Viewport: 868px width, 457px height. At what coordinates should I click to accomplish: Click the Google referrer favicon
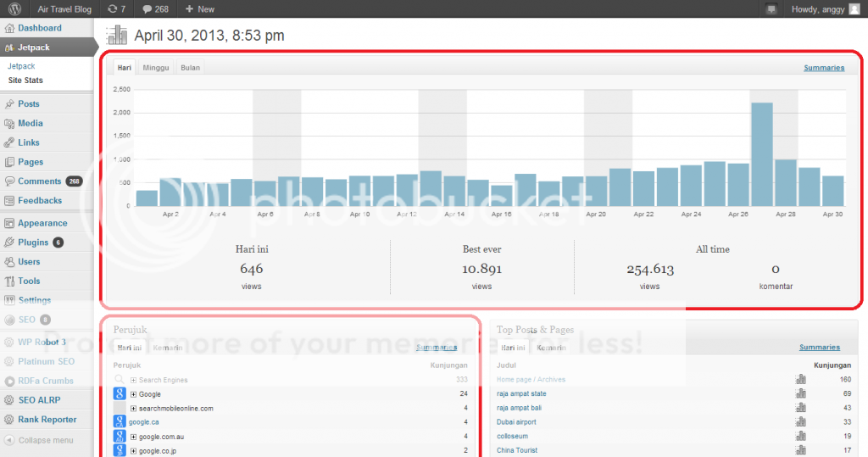120,393
